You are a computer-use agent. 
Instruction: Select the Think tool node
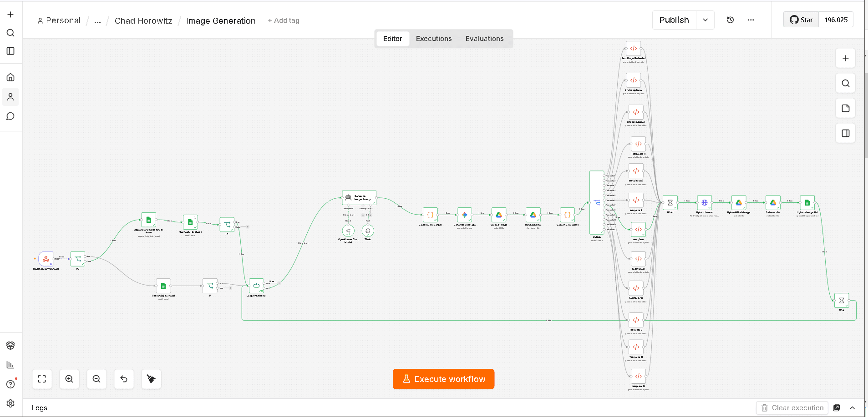pyautogui.click(x=368, y=231)
